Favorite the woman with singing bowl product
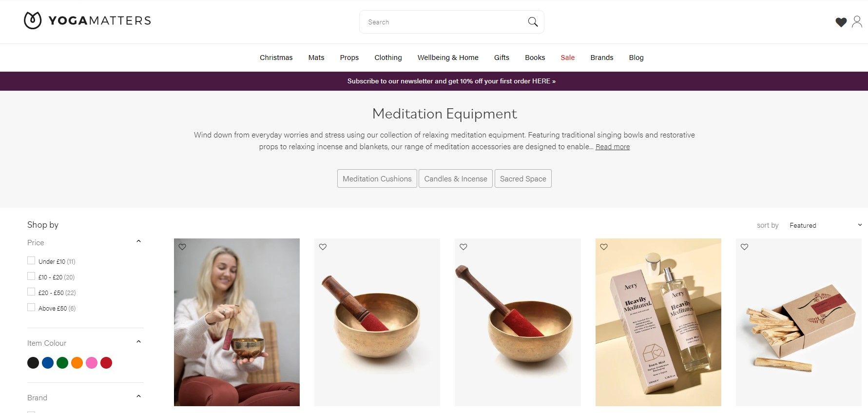The image size is (868, 413). click(182, 247)
